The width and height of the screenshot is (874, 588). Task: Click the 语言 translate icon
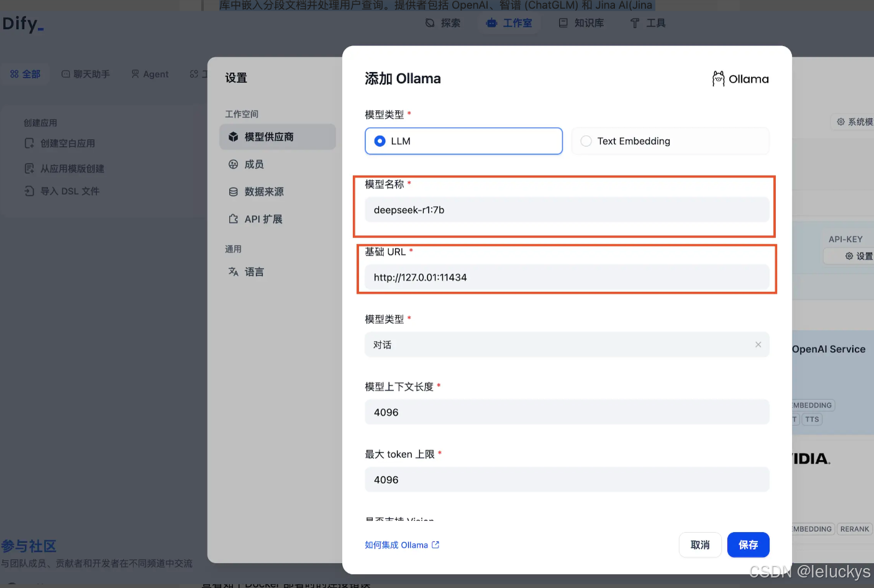(x=234, y=272)
